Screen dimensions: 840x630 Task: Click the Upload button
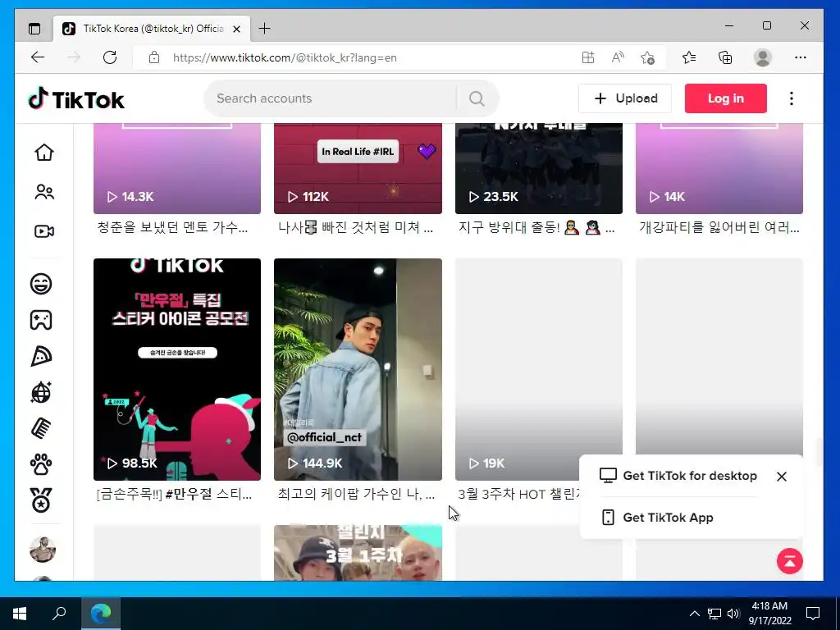tap(624, 98)
